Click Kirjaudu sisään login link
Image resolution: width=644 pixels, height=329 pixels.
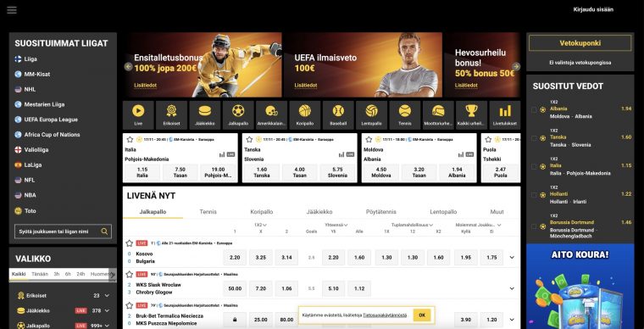tap(593, 9)
